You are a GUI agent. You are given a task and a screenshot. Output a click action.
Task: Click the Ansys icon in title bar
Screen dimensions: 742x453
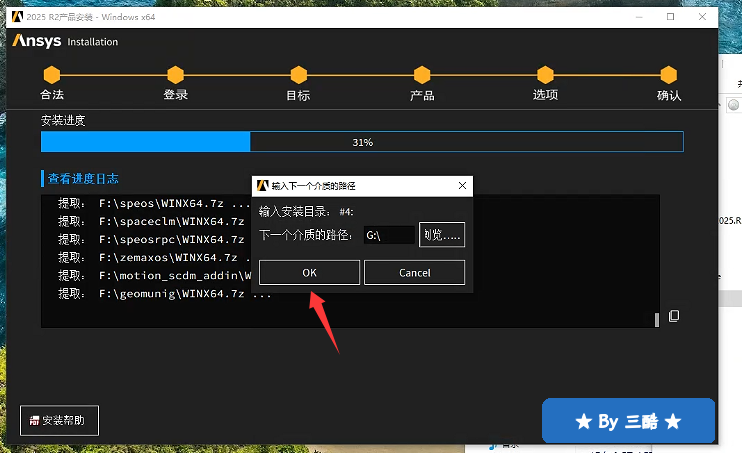point(17,17)
